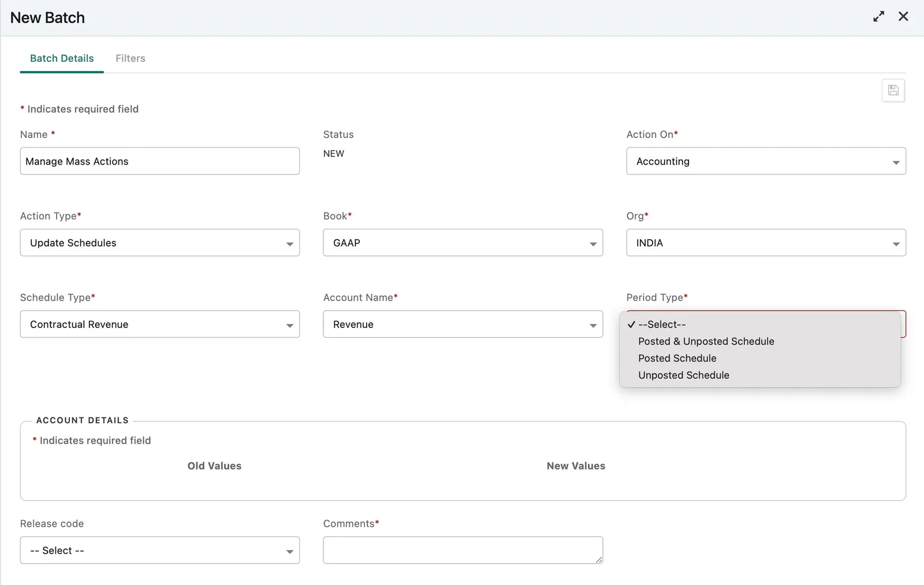Switch to the Filters tab

[x=131, y=58]
